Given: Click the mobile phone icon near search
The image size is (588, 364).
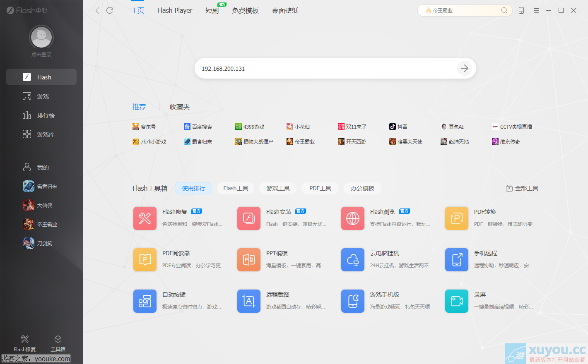Looking at the screenshot, I should [x=521, y=10].
